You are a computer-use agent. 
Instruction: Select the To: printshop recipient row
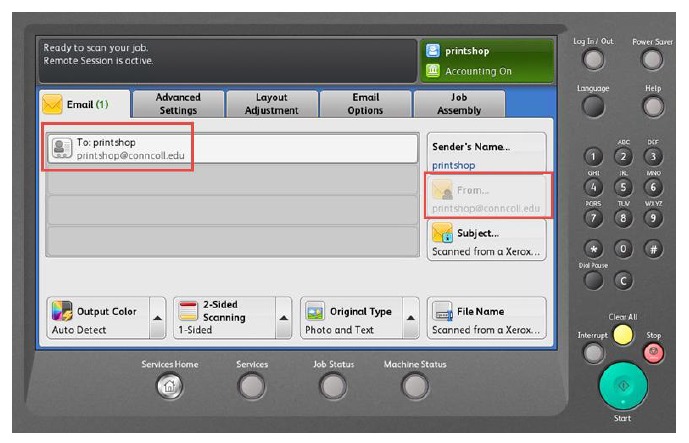232,149
